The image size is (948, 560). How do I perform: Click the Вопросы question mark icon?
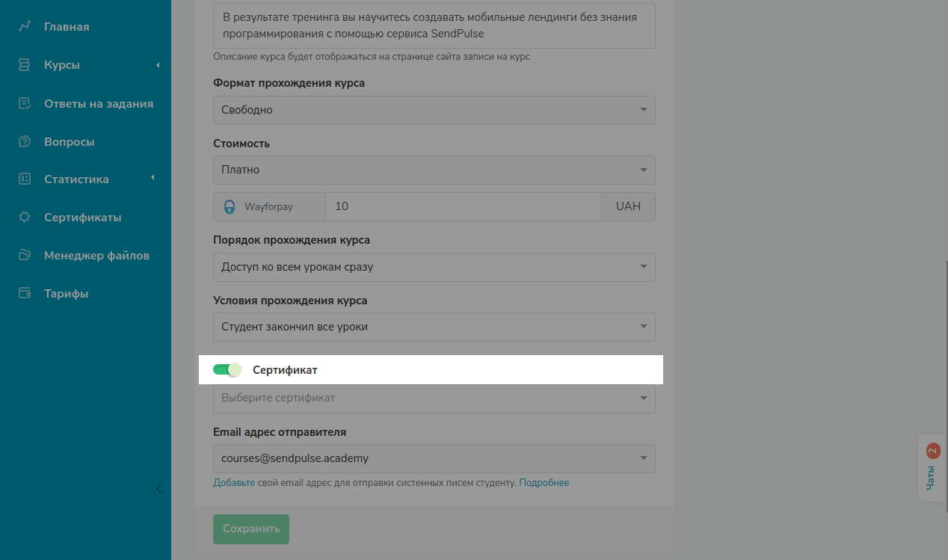coord(25,141)
